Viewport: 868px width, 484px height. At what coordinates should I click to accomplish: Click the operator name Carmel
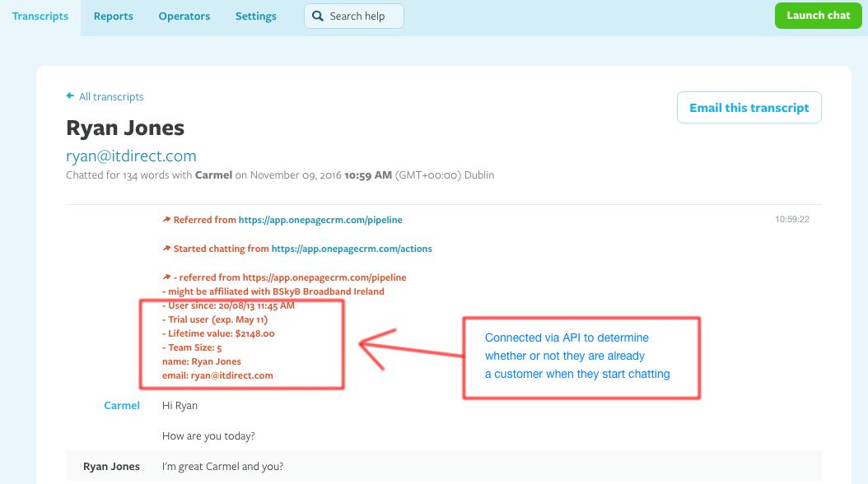coord(122,405)
